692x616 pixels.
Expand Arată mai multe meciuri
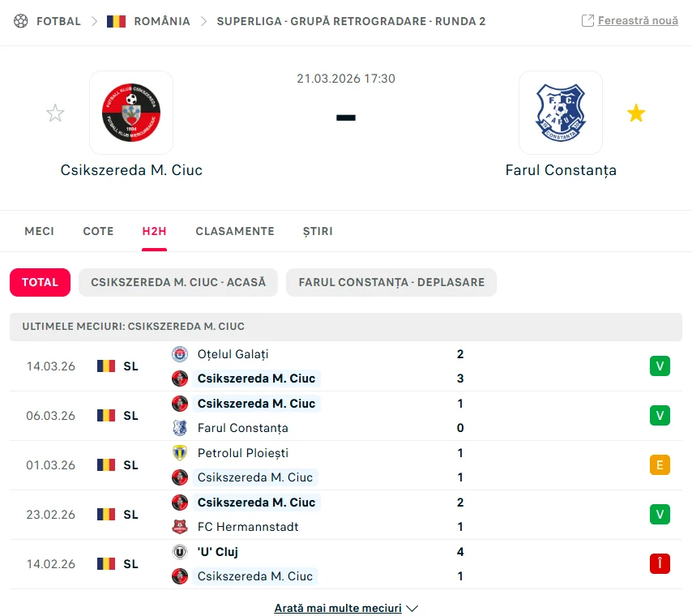(x=346, y=608)
